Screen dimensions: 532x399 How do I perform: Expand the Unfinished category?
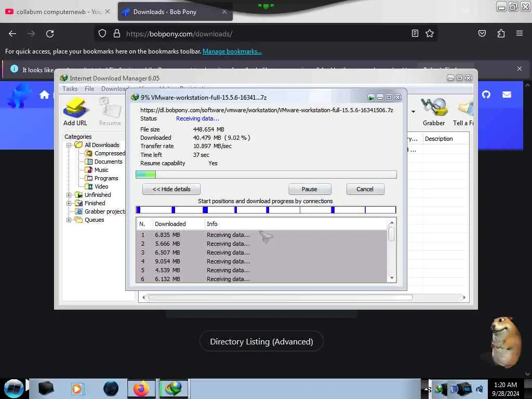click(69, 195)
